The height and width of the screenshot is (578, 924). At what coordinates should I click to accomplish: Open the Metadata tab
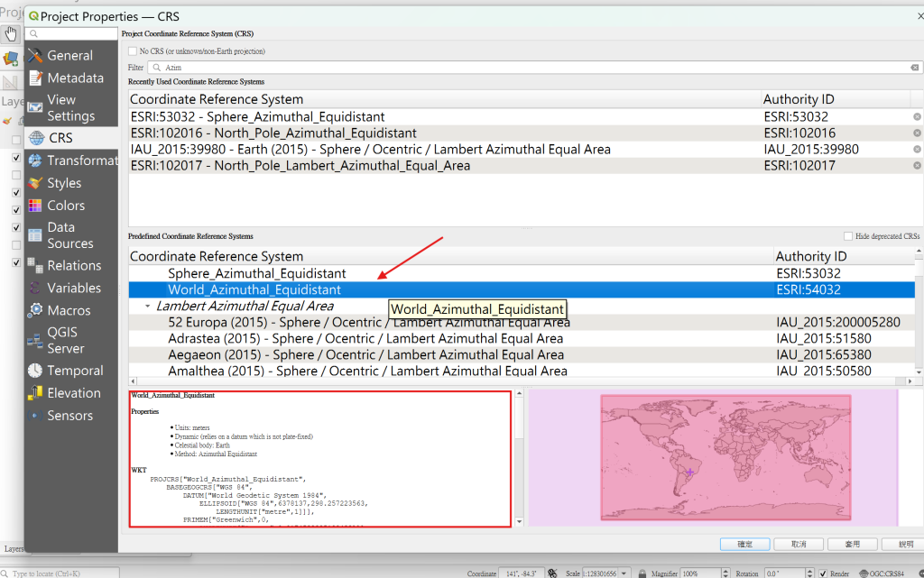(x=71, y=78)
